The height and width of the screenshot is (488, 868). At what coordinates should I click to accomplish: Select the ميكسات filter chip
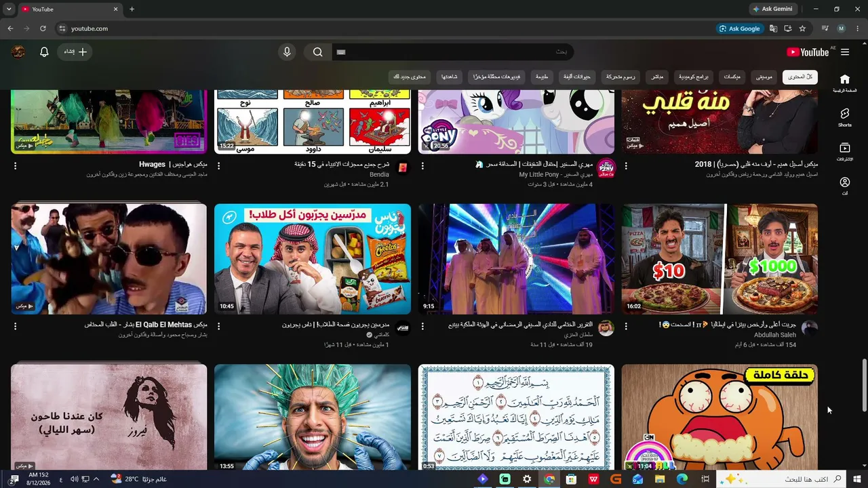click(x=732, y=77)
